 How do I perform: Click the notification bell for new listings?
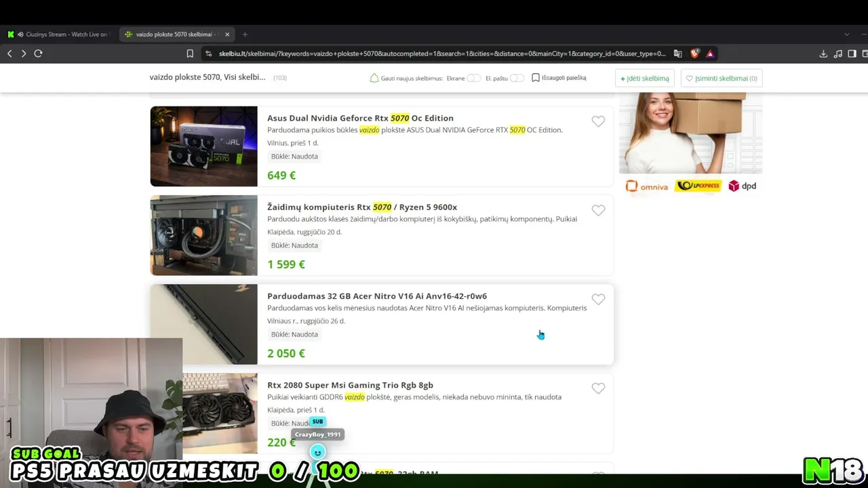click(x=374, y=78)
